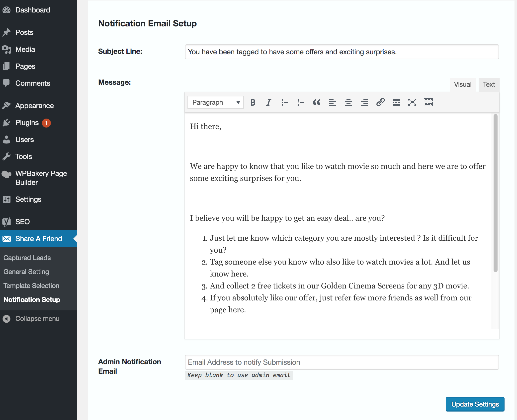Enter distraction-free fullscreen mode
Viewport: 517px width, 420px height.
click(412, 102)
